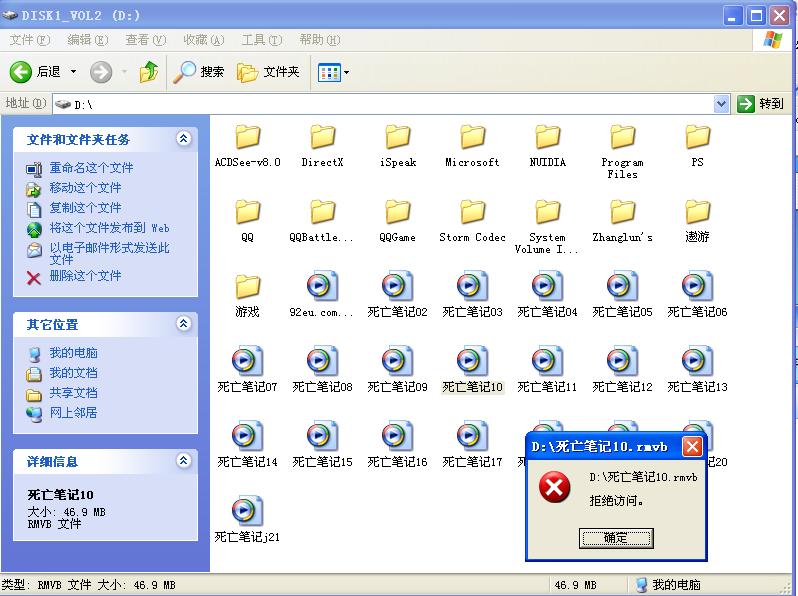Expand the address bar dropdown

coord(721,104)
